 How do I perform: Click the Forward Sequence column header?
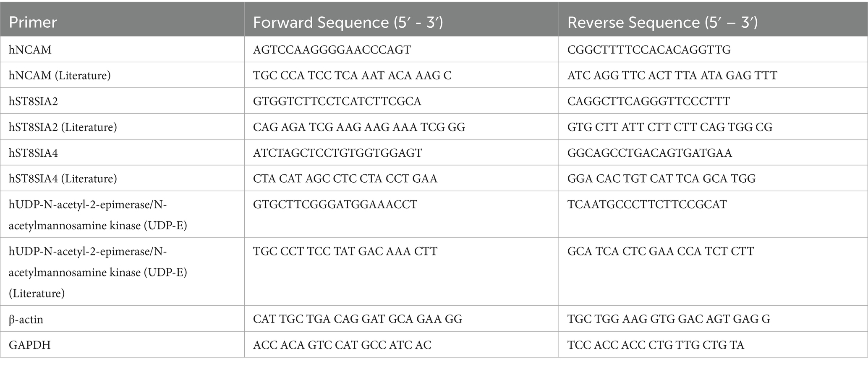click(x=348, y=22)
